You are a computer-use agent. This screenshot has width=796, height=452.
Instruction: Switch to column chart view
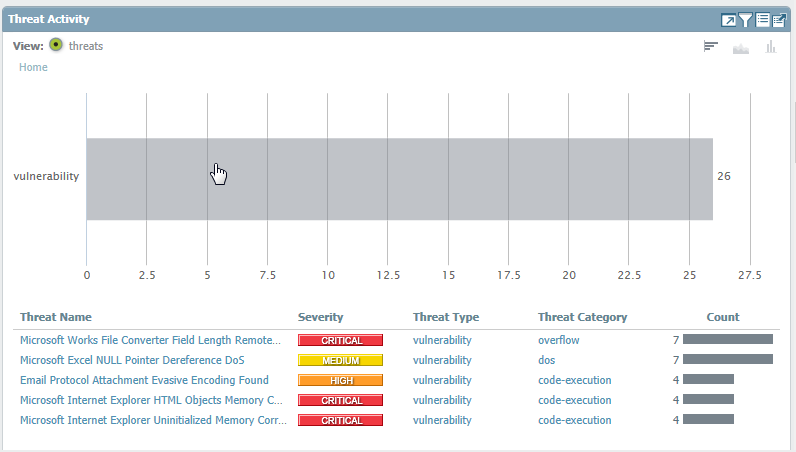click(x=771, y=47)
